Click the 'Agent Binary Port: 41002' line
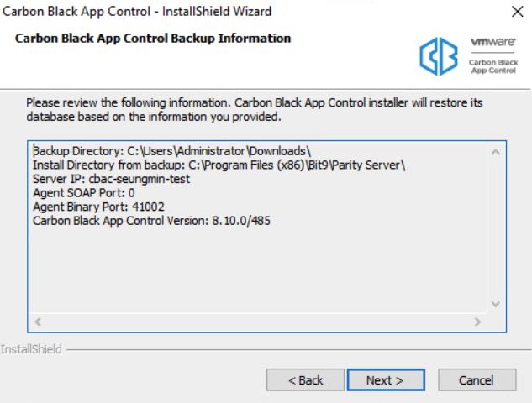Image resolution: width=532 pixels, height=403 pixels. [x=98, y=207]
